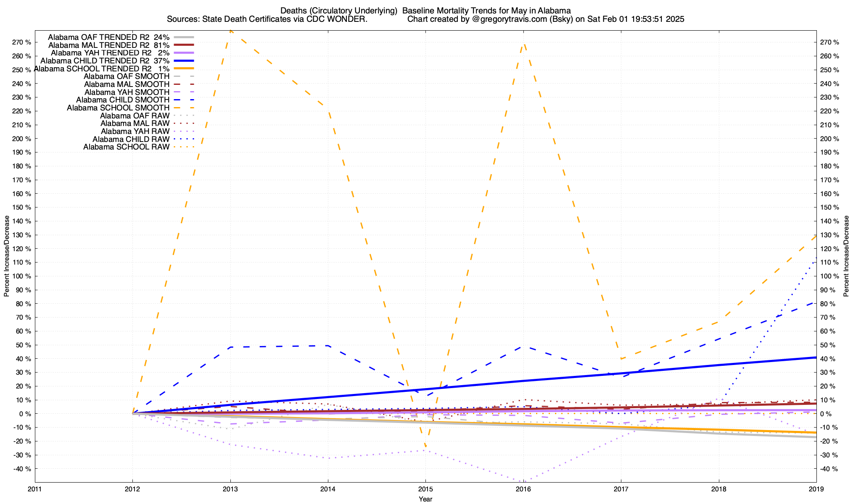Click the Alabama SCHOOL TRENDED orange line sample
861x504 pixels.
tap(183, 68)
